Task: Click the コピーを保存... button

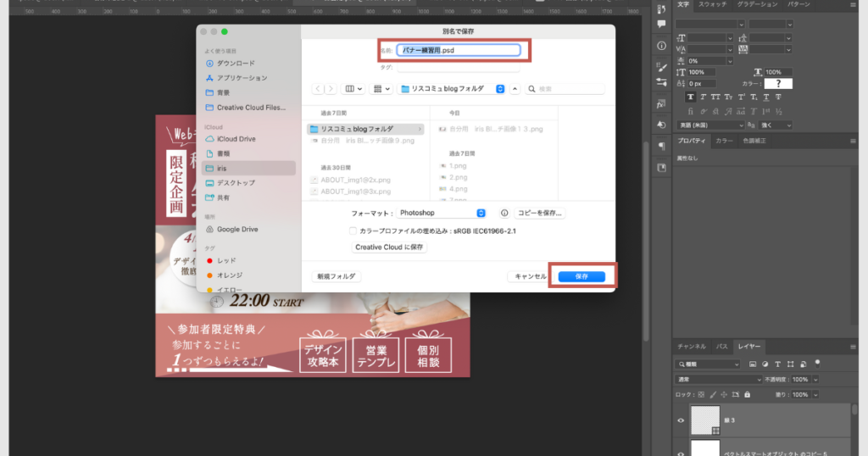Action: (539, 213)
